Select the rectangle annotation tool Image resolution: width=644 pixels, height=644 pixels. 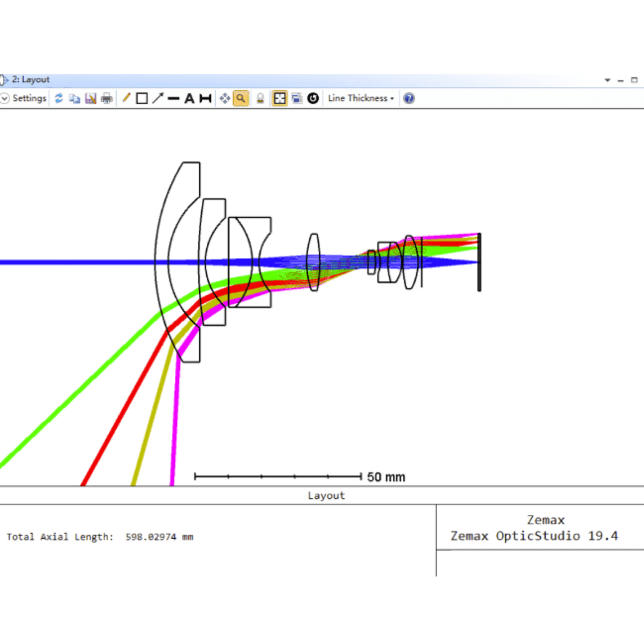(x=142, y=98)
